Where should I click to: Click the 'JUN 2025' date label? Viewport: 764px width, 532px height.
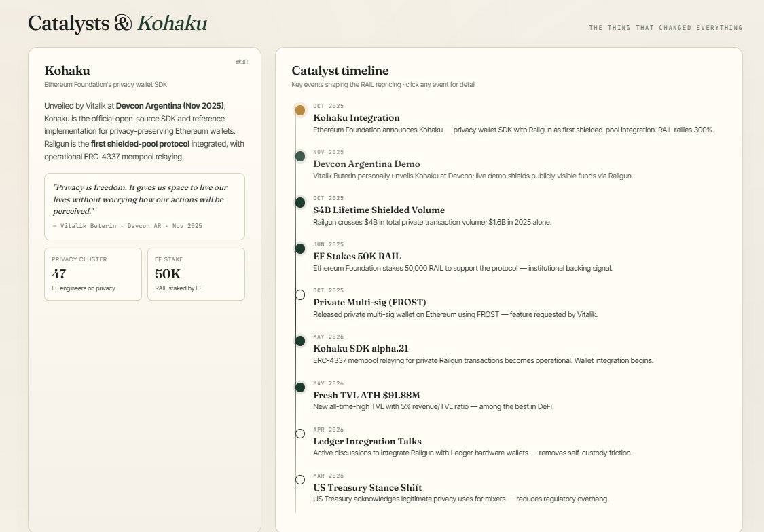click(329, 244)
